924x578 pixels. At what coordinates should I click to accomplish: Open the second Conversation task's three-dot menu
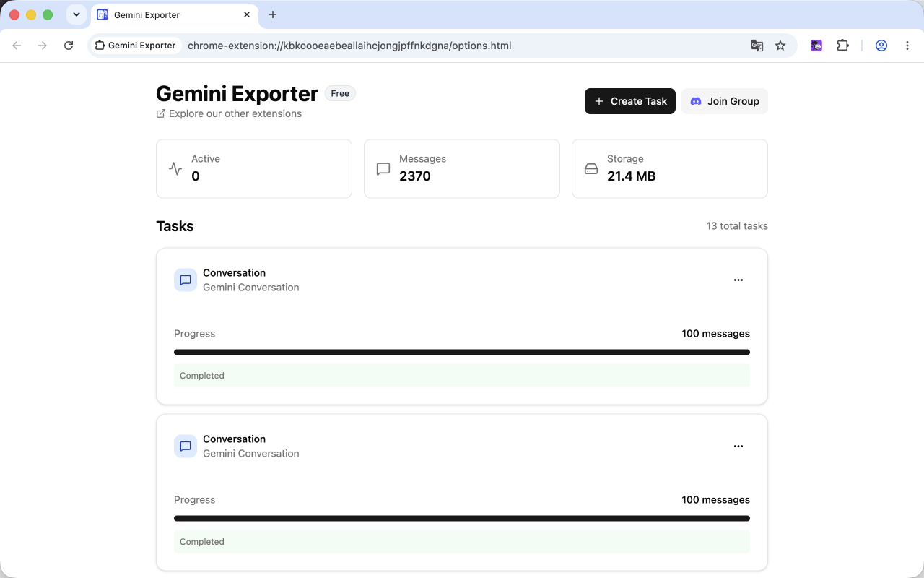[x=738, y=446]
